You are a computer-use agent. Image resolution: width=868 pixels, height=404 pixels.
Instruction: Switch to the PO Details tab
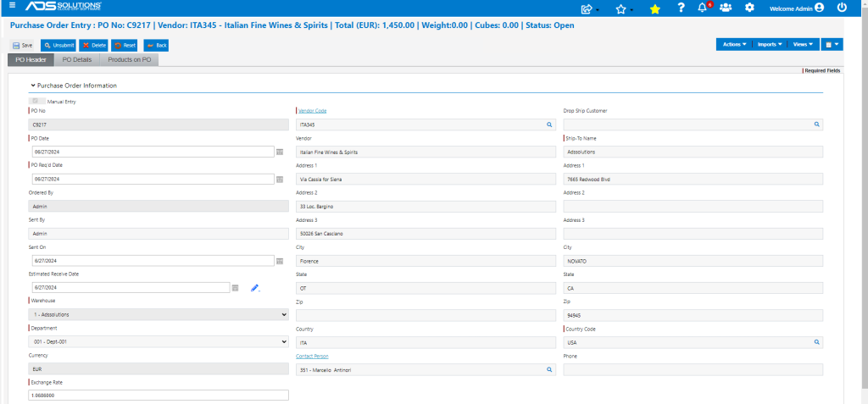pos(77,60)
